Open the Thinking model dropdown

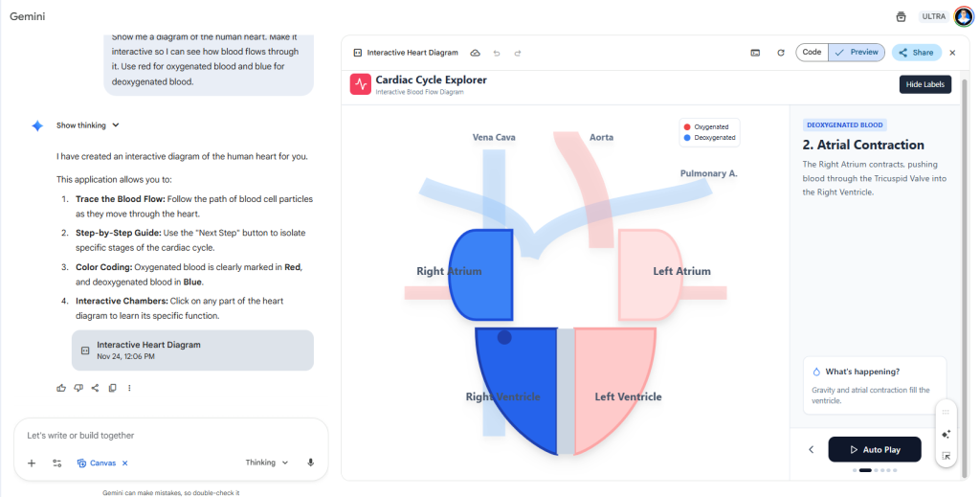267,463
